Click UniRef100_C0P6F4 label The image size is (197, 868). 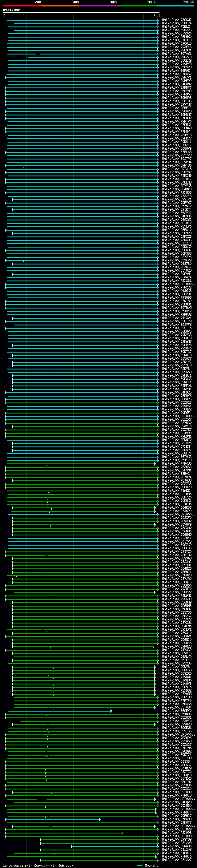[x=177, y=413]
